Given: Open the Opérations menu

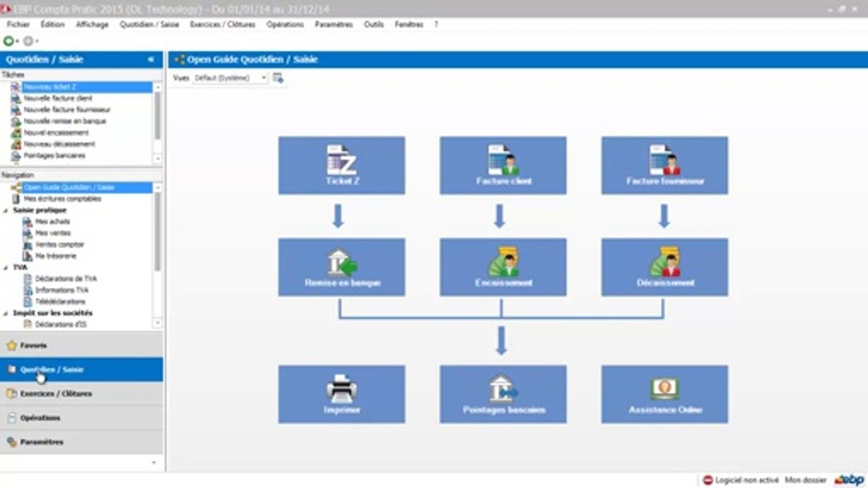Looking at the screenshot, I should pos(285,24).
